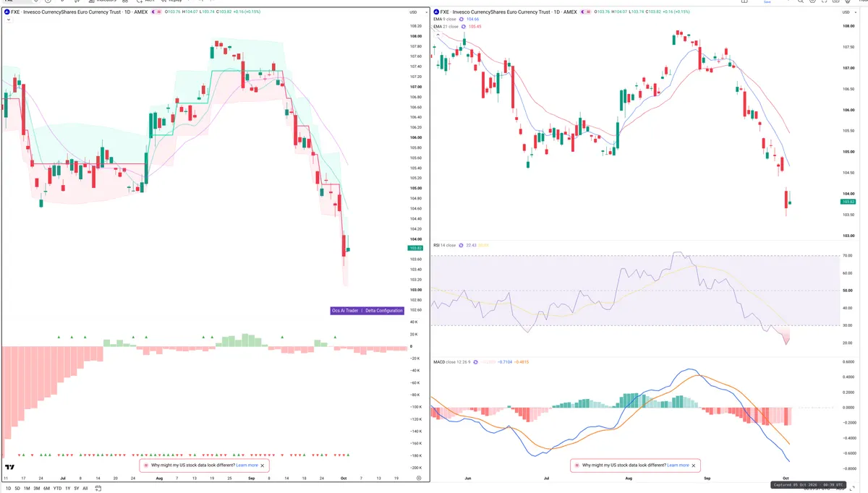Click the moon session icon in right chart title
Image resolution: width=868 pixels, height=493 pixels.
(x=584, y=12)
